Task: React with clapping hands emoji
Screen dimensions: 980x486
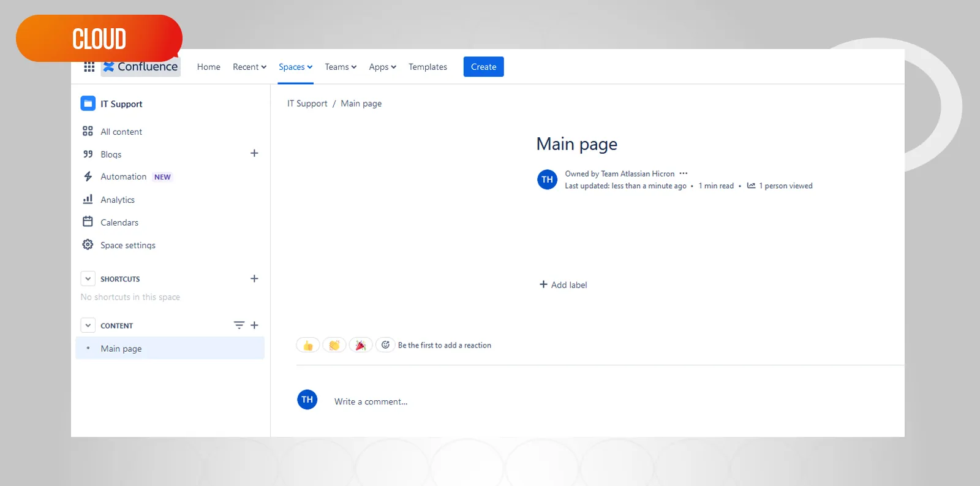Action: [x=334, y=345]
